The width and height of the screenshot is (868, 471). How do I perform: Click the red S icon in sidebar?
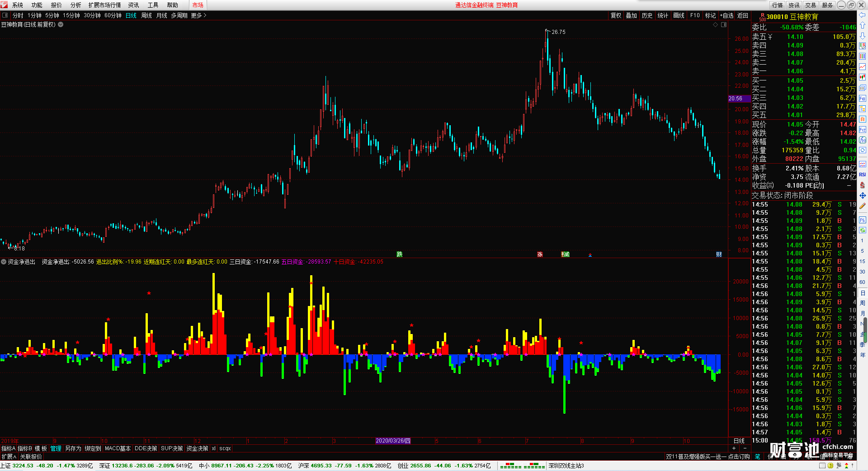pyautogui.click(x=863, y=185)
